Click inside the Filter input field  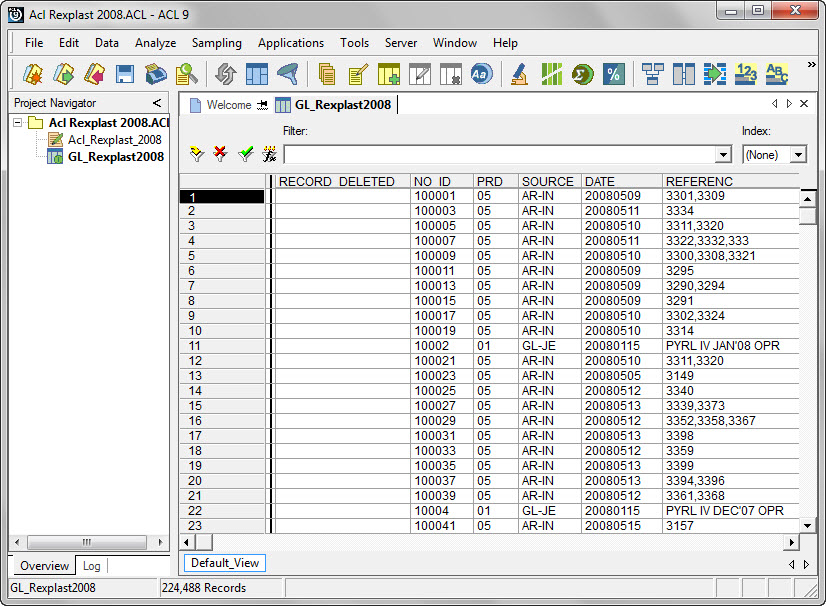(500, 155)
